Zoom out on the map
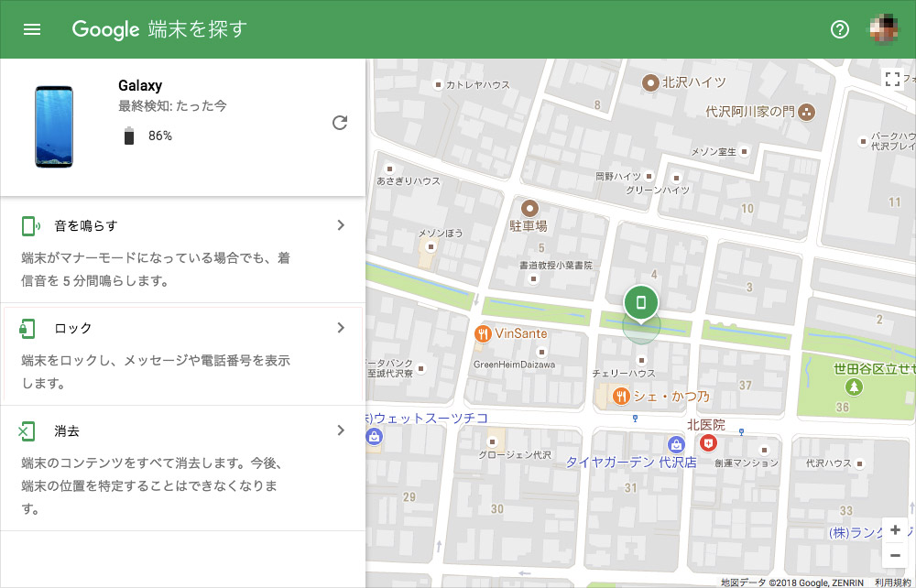The image size is (916, 588). 895,555
